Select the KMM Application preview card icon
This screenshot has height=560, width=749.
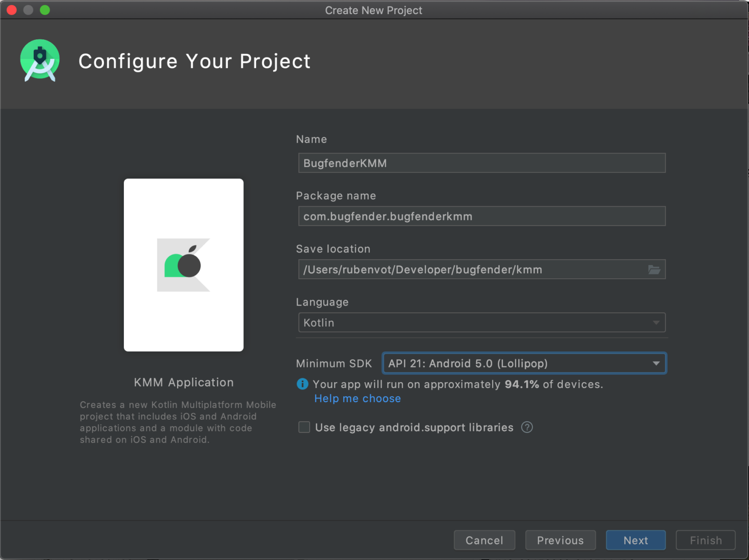183,265
